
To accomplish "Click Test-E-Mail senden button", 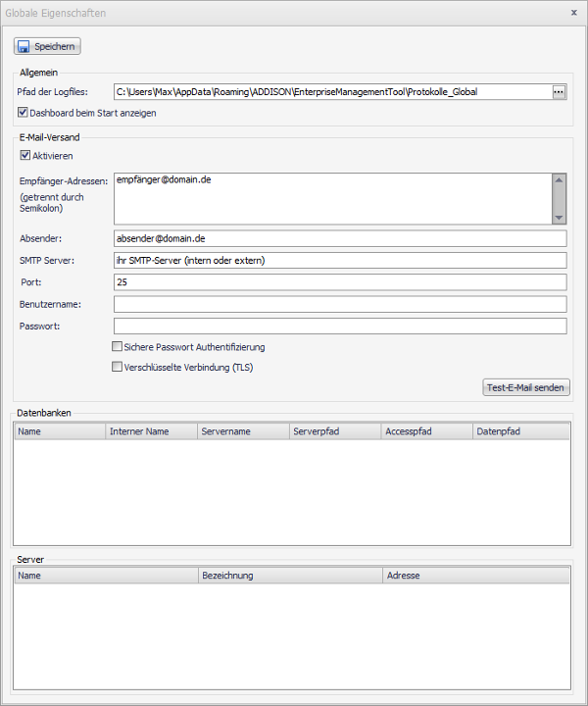I will 526,387.
